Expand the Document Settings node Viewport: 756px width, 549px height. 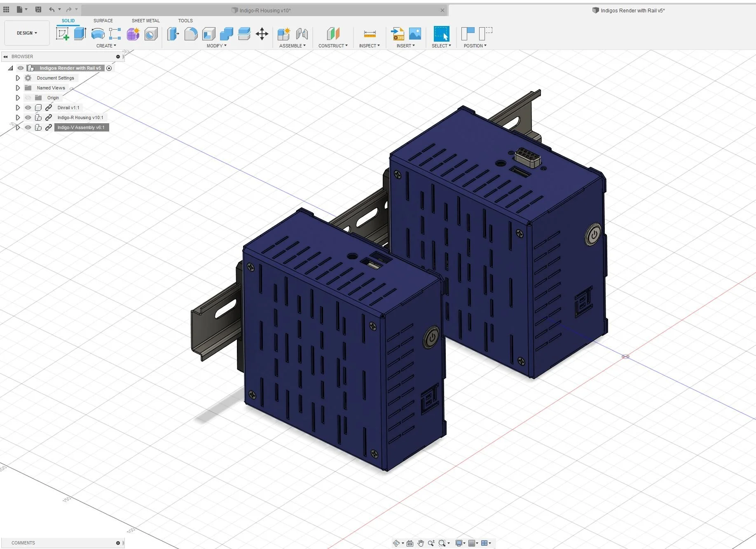tap(18, 77)
